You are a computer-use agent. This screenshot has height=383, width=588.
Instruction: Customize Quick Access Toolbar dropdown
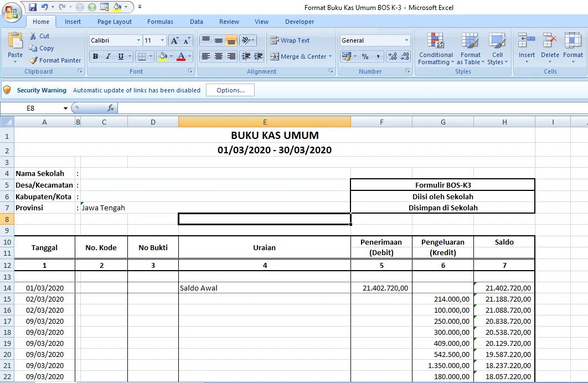(x=140, y=7)
